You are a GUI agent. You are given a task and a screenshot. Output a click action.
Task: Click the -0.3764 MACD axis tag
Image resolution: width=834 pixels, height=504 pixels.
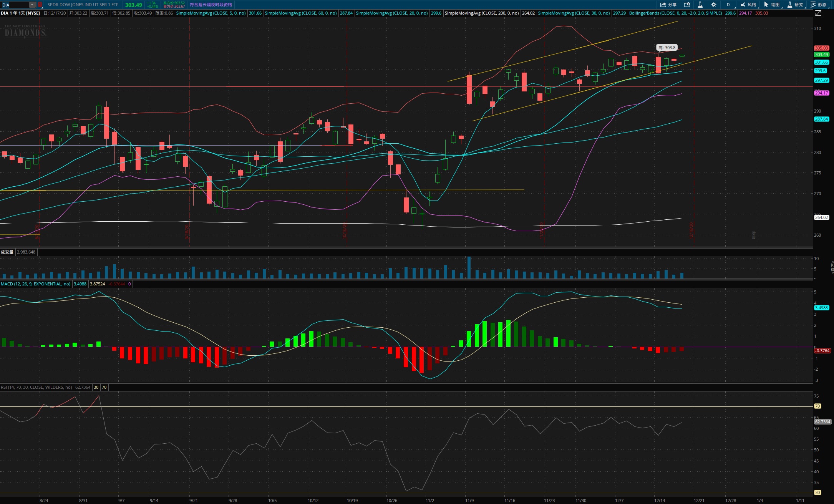(x=822, y=351)
